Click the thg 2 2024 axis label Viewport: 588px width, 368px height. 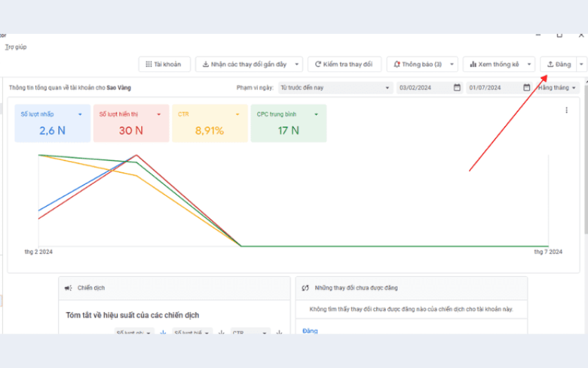pyautogui.click(x=39, y=252)
